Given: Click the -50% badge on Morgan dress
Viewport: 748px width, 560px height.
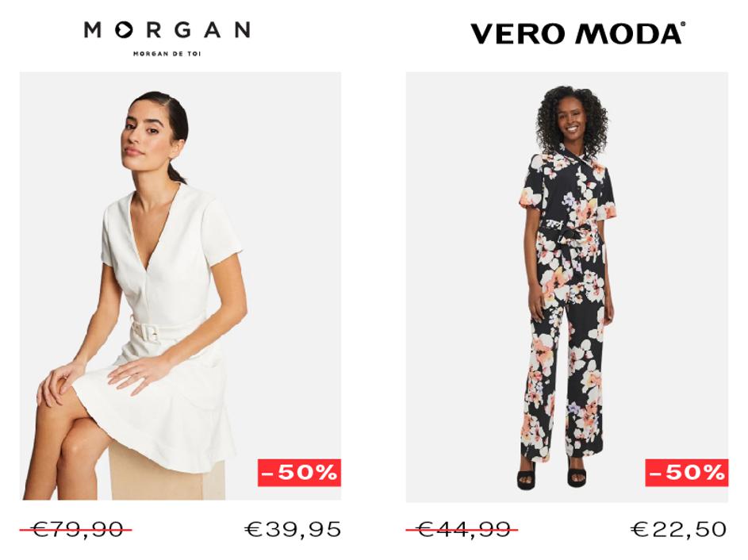Looking at the screenshot, I should (299, 473).
